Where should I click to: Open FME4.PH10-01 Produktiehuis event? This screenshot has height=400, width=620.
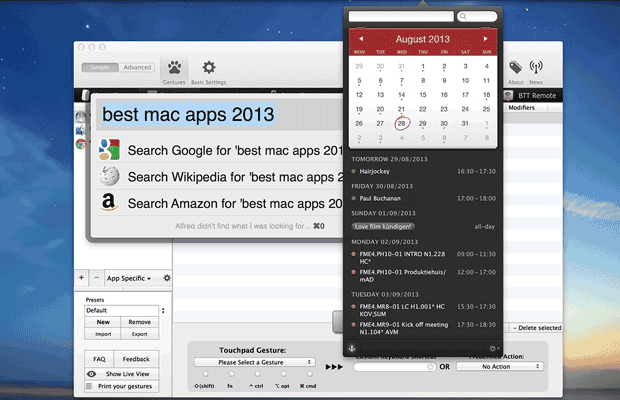(x=423, y=276)
